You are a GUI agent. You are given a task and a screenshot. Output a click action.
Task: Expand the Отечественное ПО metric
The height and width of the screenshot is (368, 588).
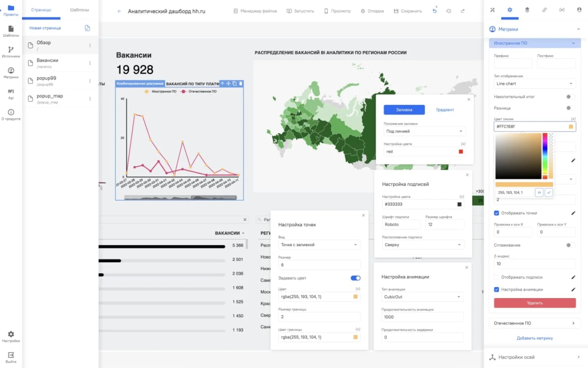pyautogui.click(x=534, y=323)
